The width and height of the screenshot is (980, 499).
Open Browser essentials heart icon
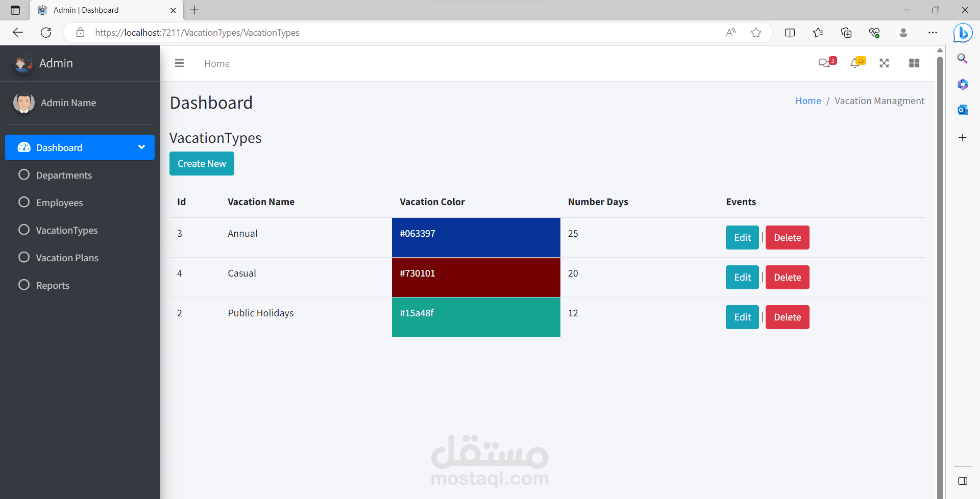[874, 33]
